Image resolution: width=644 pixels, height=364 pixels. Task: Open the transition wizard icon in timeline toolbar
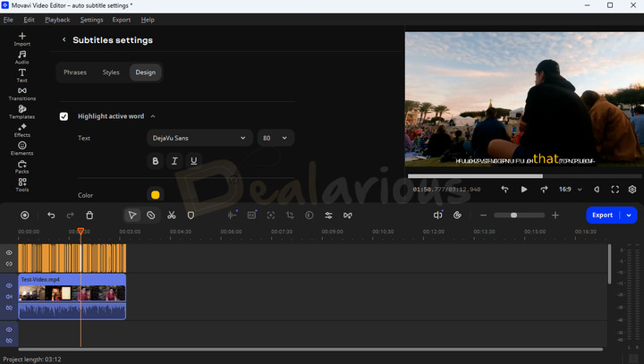pyautogui.click(x=348, y=216)
